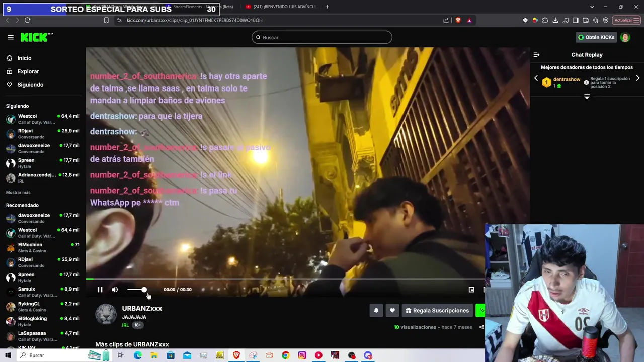This screenshot has width=644, height=362.
Task: Open Samulx recommended channel
Action: pos(43,292)
